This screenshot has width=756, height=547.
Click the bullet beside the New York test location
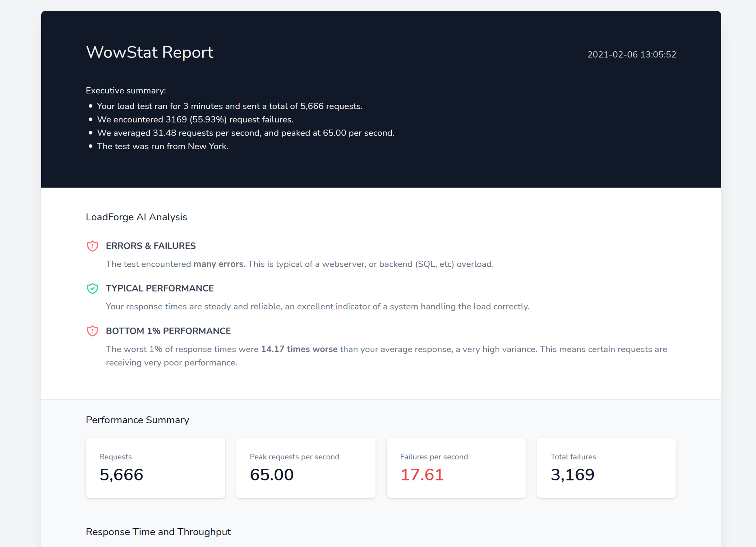tap(90, 145)
